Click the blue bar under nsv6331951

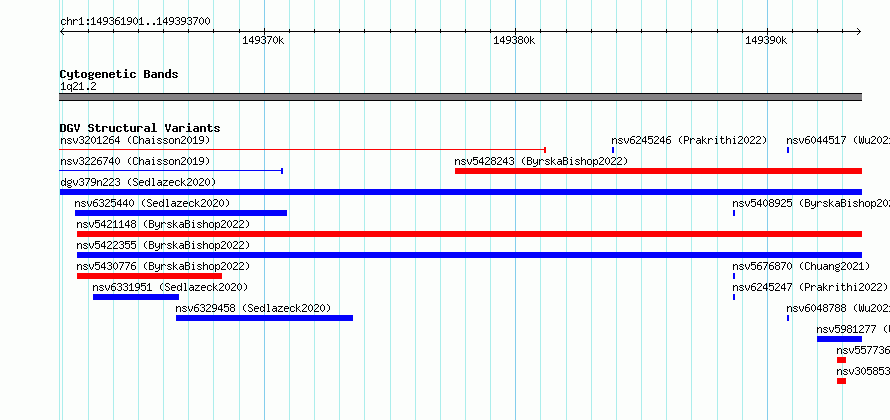pos(136,297)
